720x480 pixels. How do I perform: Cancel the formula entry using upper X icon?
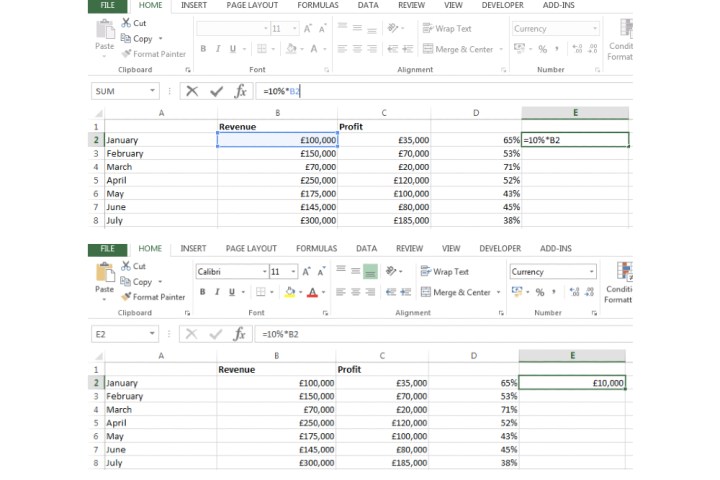click(x=192, y=91)
